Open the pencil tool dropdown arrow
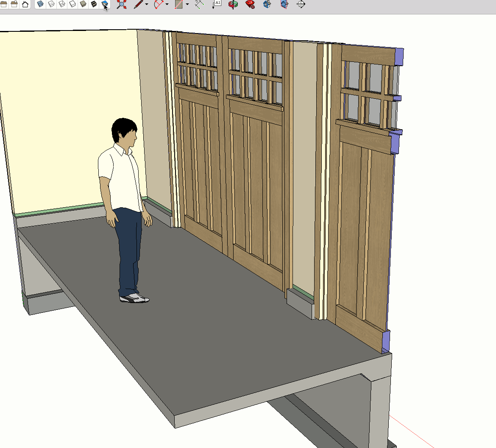Screen dimensions: 496x448 (x=147, y=5)
